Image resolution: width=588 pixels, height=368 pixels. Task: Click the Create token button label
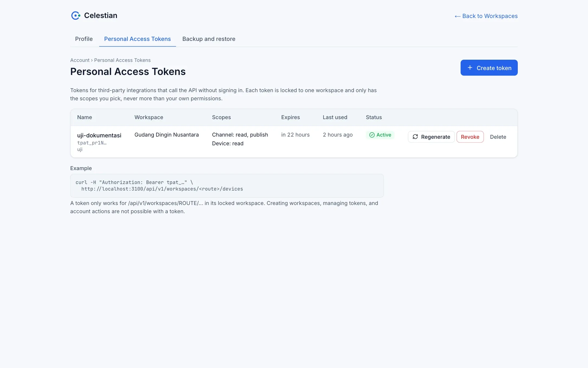click(x=494, y=68)
